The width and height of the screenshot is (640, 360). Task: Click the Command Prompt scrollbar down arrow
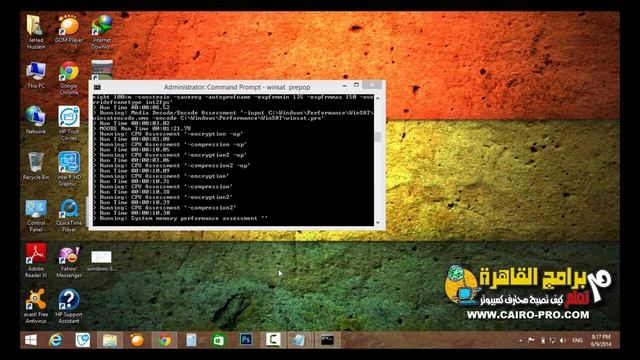click(378, 222)
